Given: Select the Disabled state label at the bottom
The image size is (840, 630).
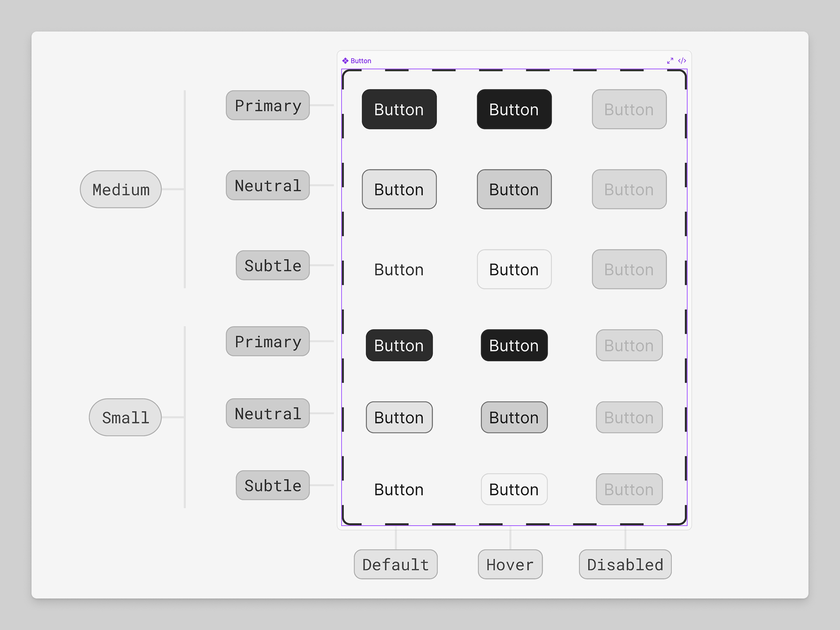Looking at the screenshot, I should coord(625,564).
